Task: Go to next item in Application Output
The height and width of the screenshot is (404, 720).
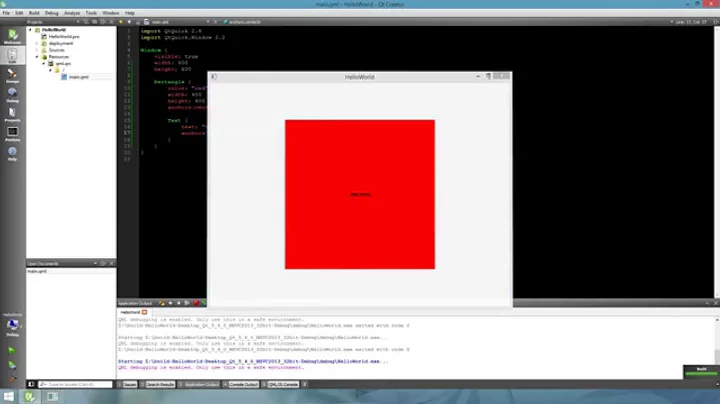Action: pyautogui.click(x=179, y=303)
